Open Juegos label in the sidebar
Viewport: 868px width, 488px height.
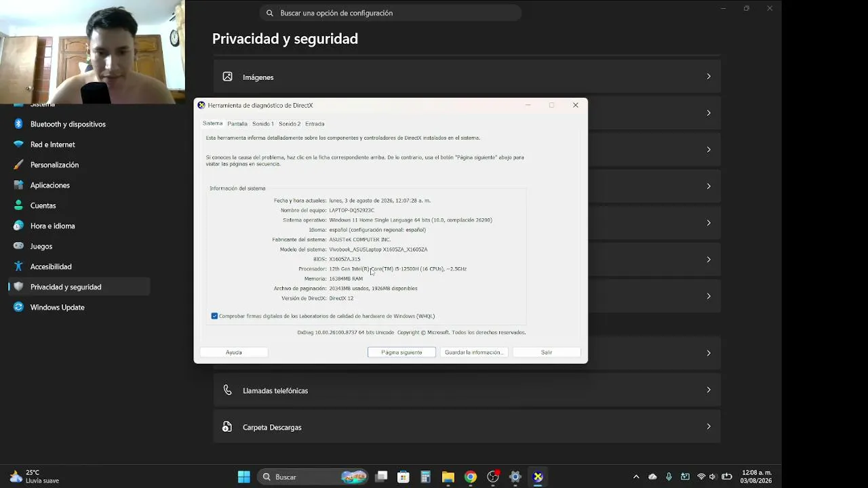pyautogui.click(x=41, y=246)
